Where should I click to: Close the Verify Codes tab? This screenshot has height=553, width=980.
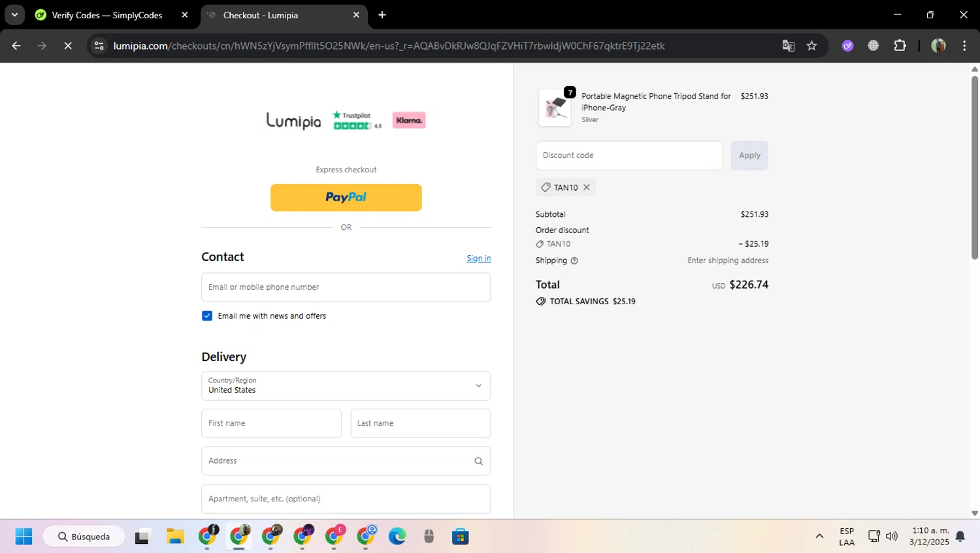184,14
